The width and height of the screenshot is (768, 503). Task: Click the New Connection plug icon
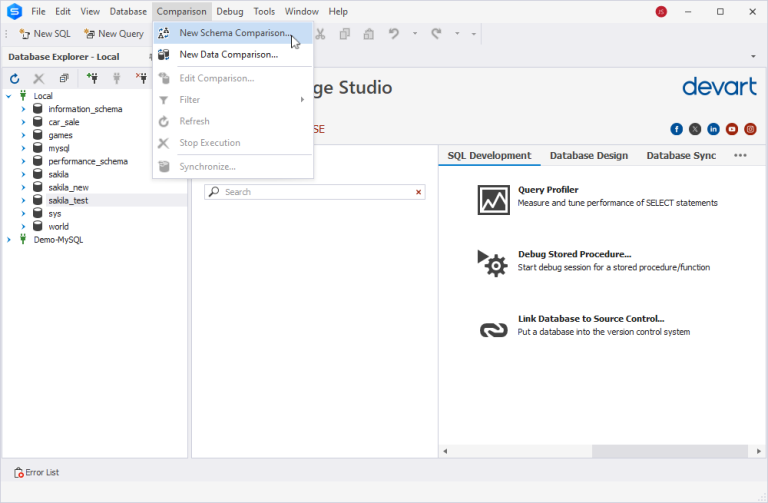(92, 78)
